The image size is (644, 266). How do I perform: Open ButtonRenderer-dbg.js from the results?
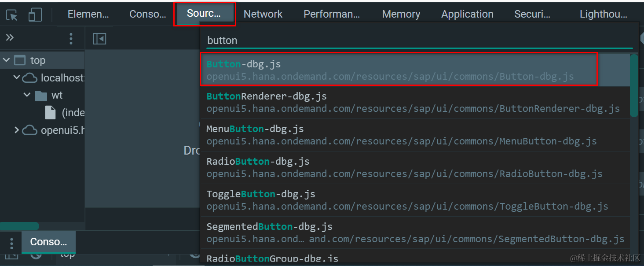tap(415, 102)
